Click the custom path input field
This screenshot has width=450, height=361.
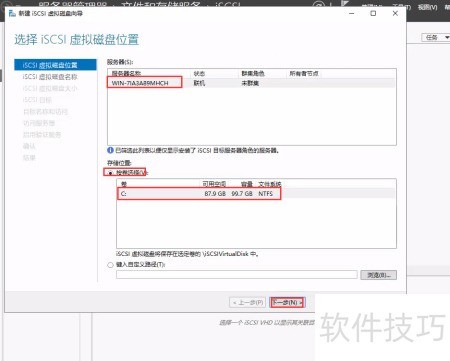(237, 275)
